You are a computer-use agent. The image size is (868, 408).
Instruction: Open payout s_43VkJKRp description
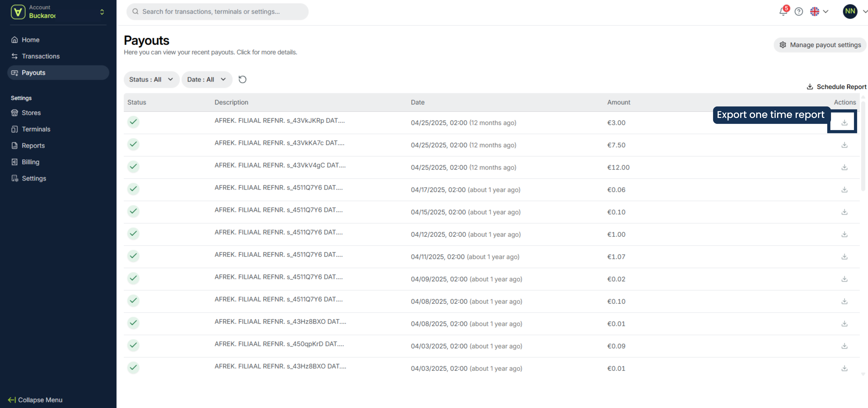[280, 121]
